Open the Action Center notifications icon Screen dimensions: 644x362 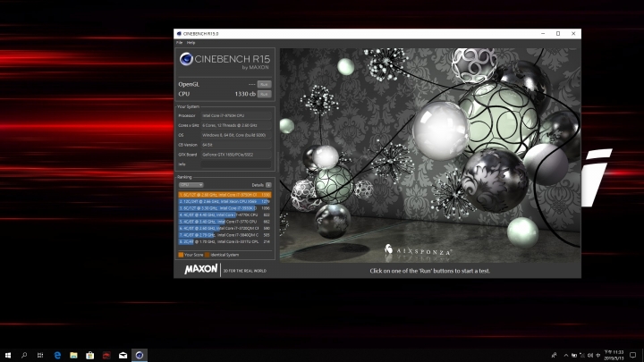pyautogui.click(x=633, y=355)
